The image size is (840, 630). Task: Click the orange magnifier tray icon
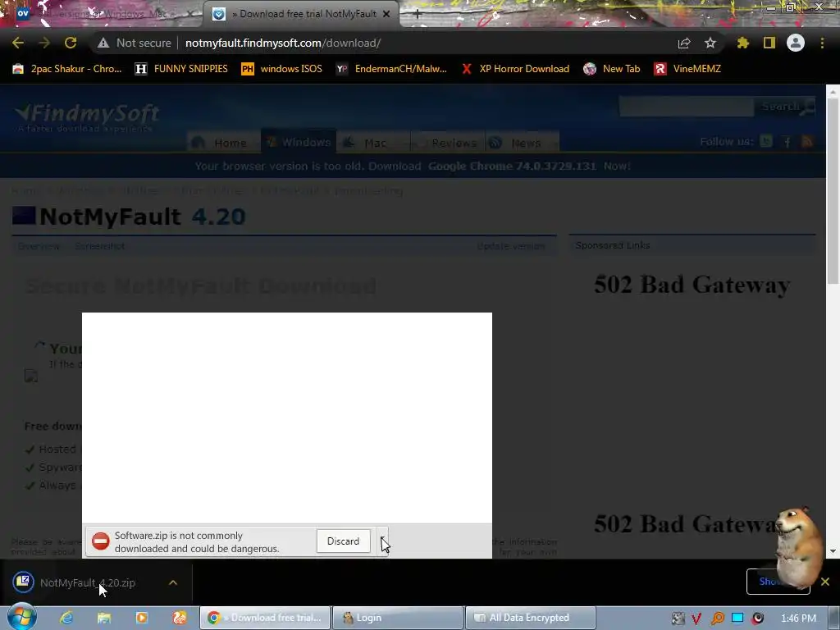coord(717,619)
